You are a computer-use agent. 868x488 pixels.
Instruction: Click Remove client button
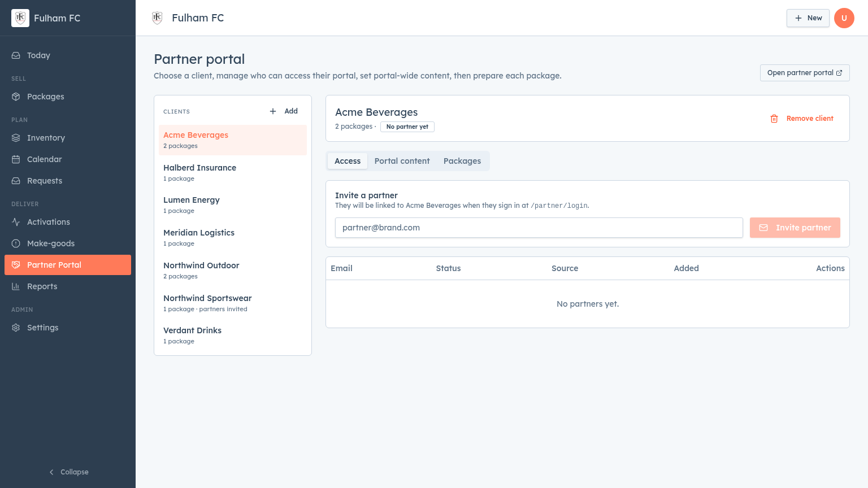tap(802, 119)
